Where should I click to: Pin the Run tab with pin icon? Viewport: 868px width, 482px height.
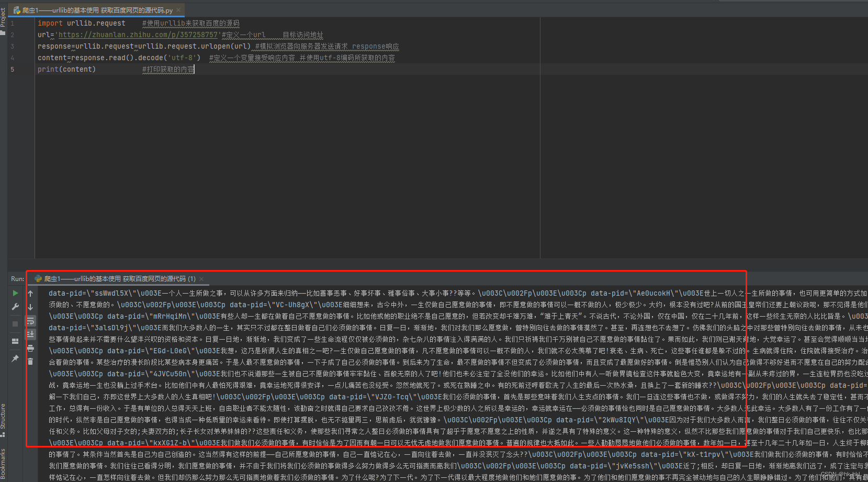pyautogui.click(x=15, y=358)
